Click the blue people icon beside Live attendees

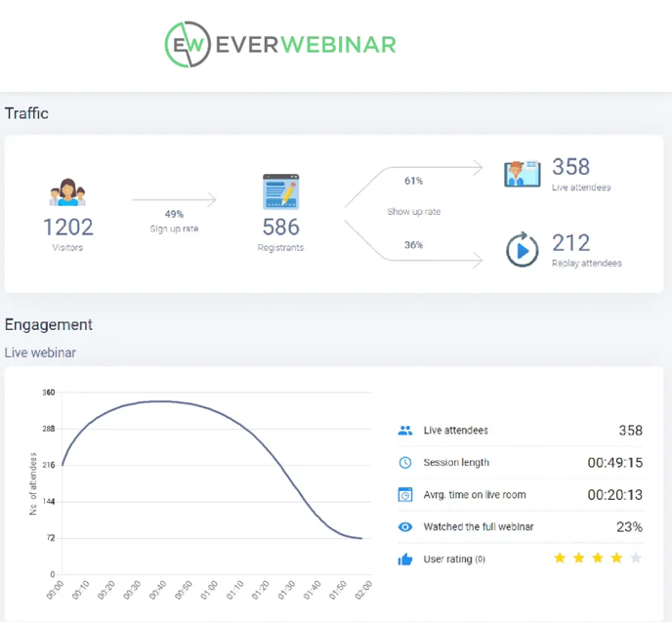(x=405, y=430)
